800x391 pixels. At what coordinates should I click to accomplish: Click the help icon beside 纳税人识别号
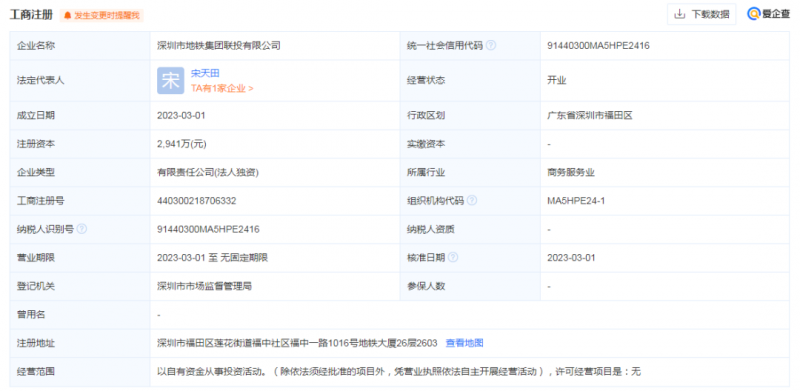coord(82,229)
